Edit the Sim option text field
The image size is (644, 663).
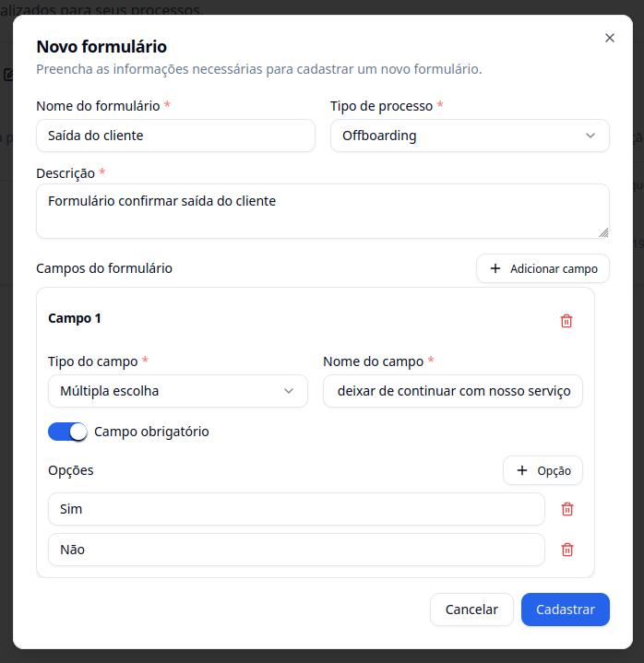pyautogui.click(x=296, y=509)
